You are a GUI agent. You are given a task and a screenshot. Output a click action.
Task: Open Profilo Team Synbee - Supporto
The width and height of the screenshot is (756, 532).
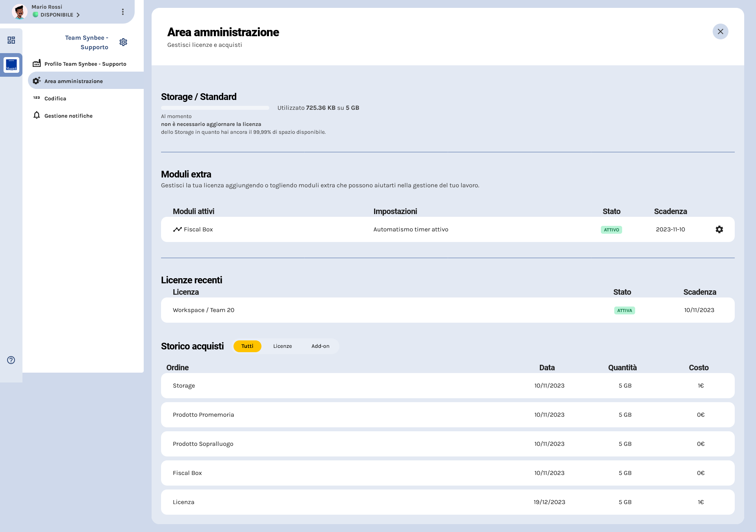click(x=85, y=64)
